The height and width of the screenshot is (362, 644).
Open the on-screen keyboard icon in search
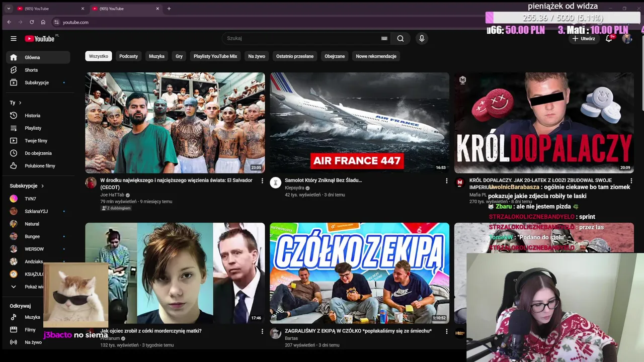point(384,38)
